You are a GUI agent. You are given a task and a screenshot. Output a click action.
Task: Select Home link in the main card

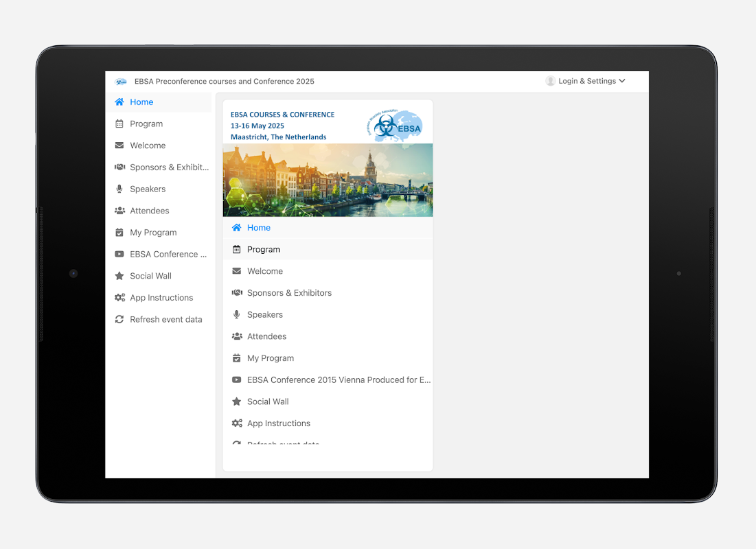pyautogui.click(x=328, y=228)
